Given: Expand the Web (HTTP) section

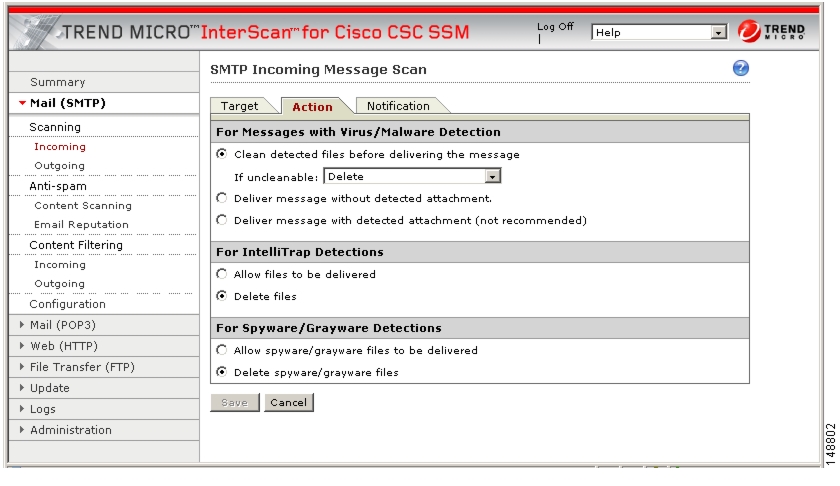Looking at the screenshot, I should (x=64, y=346).
